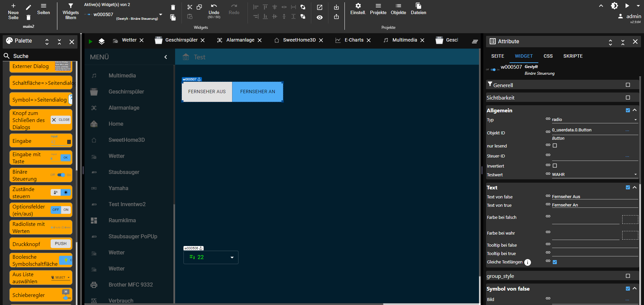Click the Objekte list icon
The width and height of the screenshot is (644, 305).
[398, 6]
